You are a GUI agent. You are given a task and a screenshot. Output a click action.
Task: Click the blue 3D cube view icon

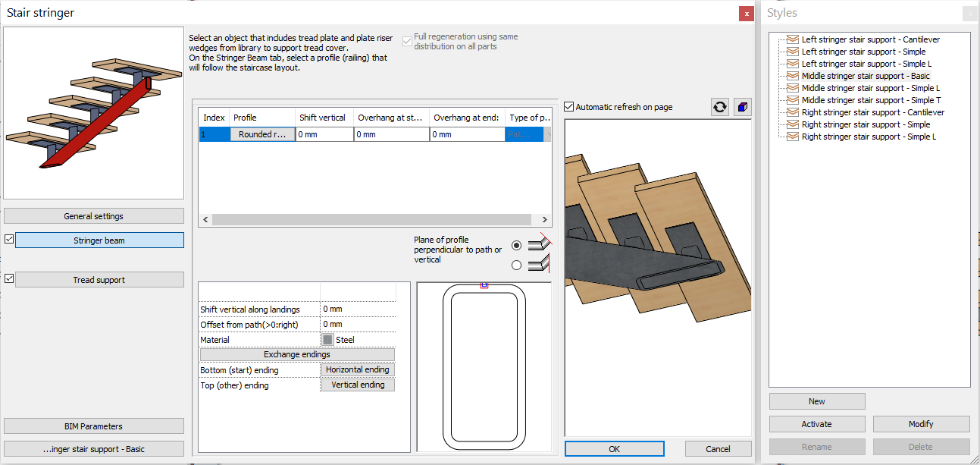(x=742, y=107)
